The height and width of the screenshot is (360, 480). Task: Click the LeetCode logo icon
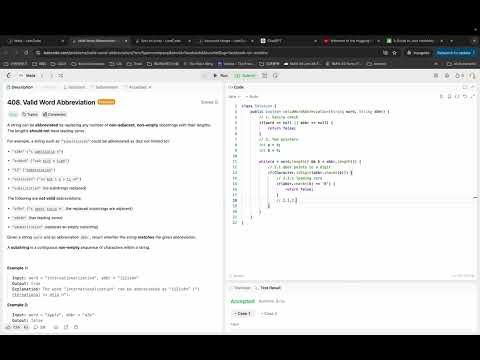point(9,76)
